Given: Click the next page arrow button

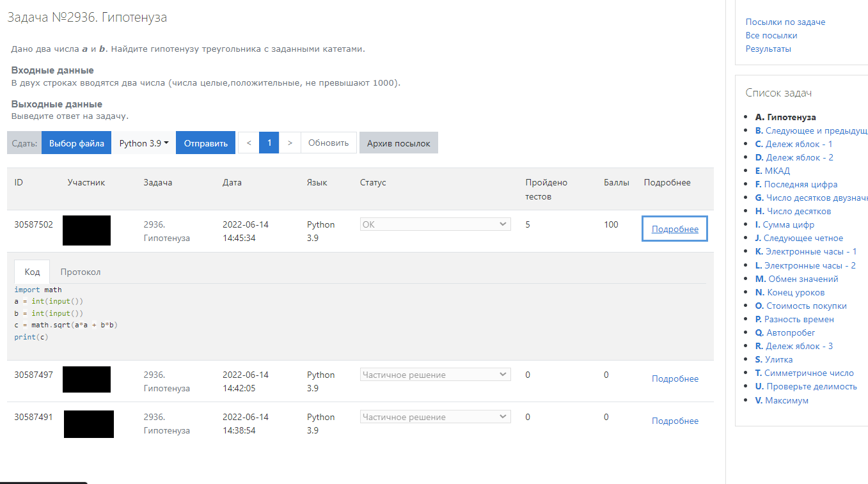Looking at the screenshot, I should click(290, 143).
